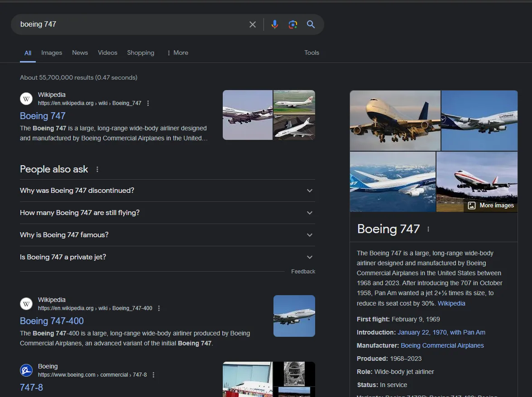The width and height of the screenshot is (532, 397).
Task: Click the 'Role: Wide-body jet airliner' line
Action: pyautogui.click(x=395, y=372)
